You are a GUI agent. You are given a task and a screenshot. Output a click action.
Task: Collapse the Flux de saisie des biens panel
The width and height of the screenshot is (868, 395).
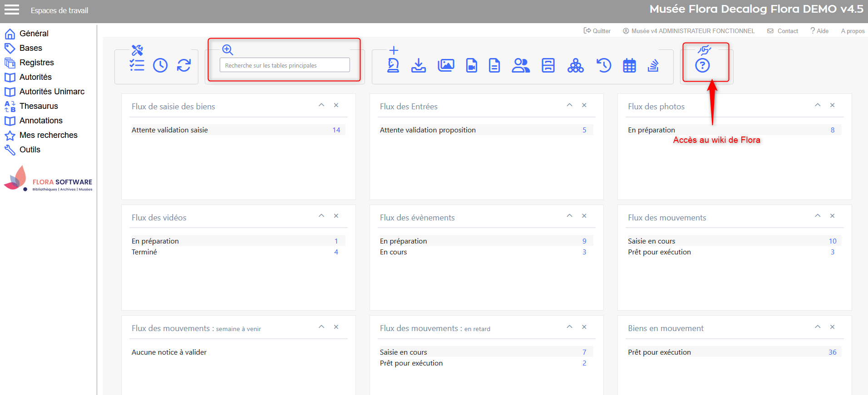[x=321, y=105]
